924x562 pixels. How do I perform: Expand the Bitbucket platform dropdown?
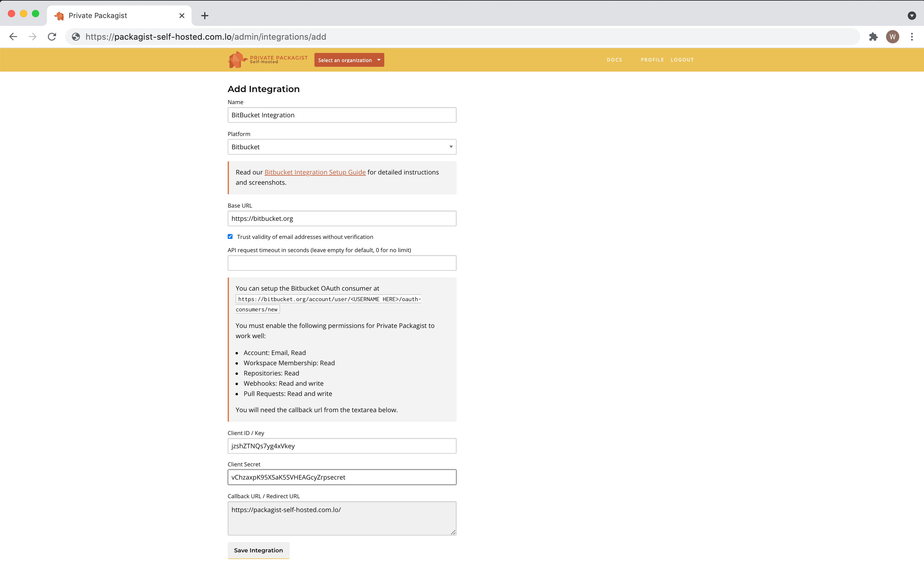pos(451,147)
